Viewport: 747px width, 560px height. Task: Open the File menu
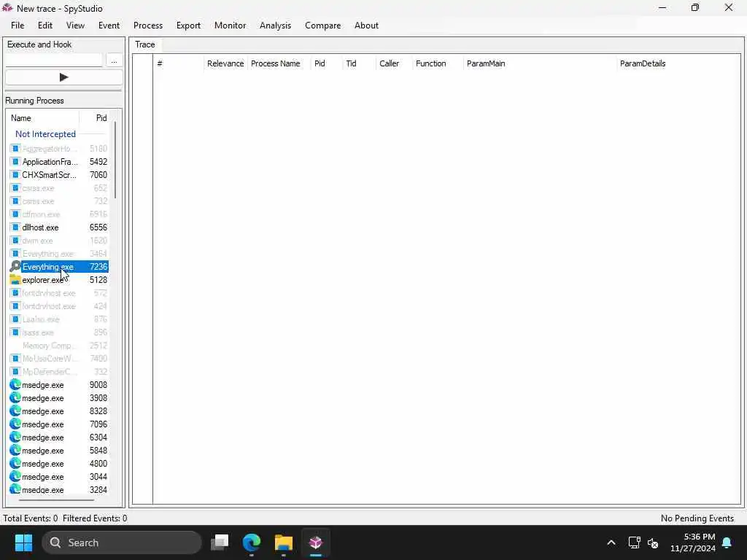pyautogui.click(x=18, y=26)
